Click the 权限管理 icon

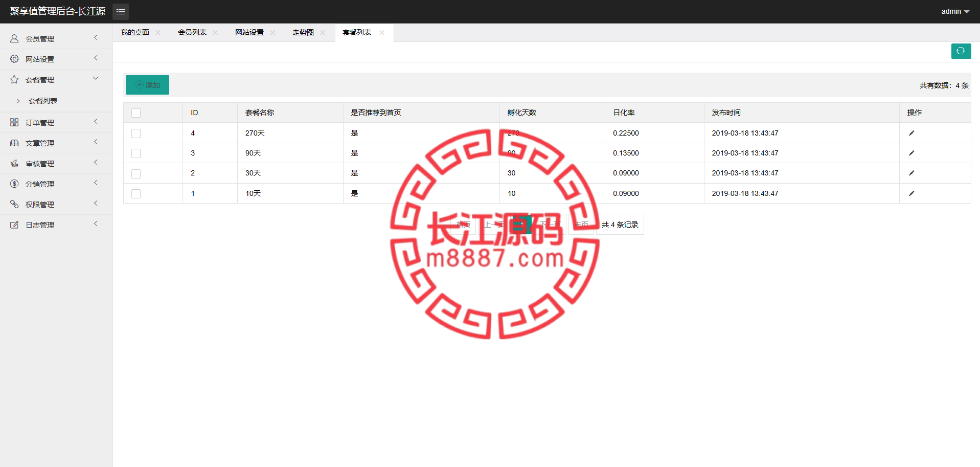tap(14, 204)
